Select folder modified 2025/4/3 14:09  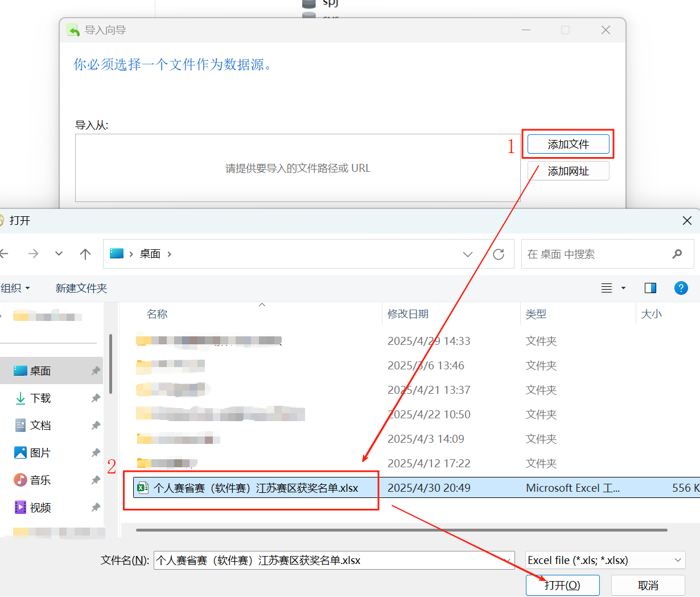click(417, 439)
